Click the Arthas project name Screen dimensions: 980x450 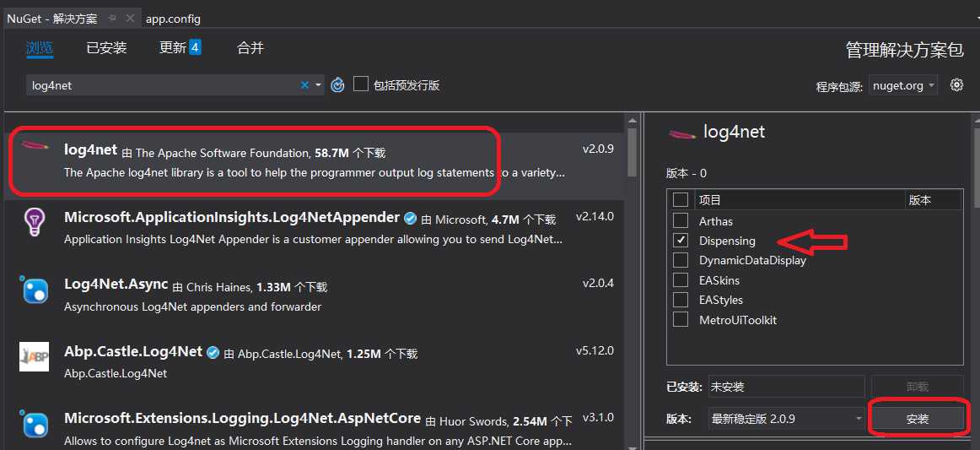716,221
